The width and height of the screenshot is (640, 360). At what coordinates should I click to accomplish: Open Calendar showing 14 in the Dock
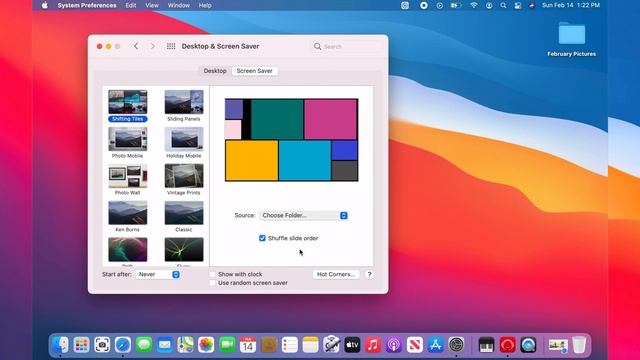(x=248, y=345)
